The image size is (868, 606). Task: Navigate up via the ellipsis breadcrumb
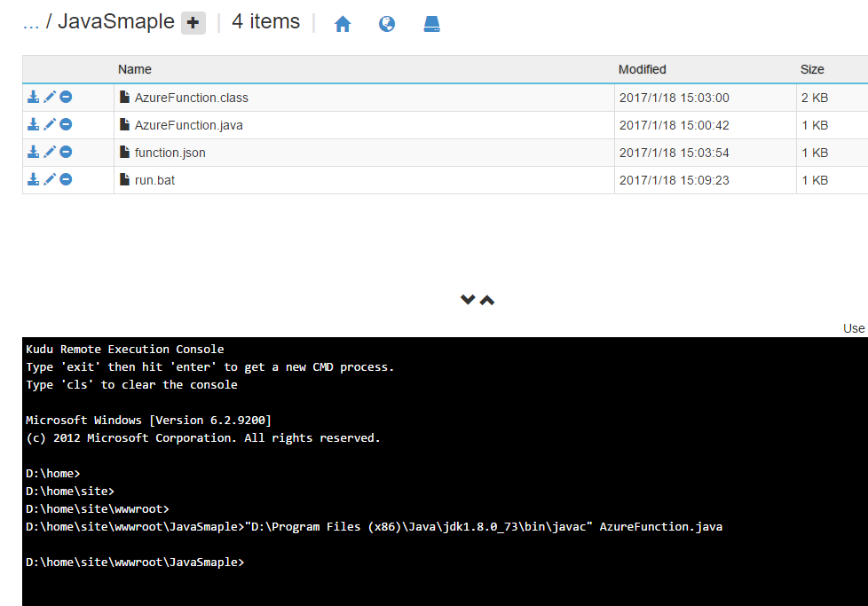tap(30, 22)
